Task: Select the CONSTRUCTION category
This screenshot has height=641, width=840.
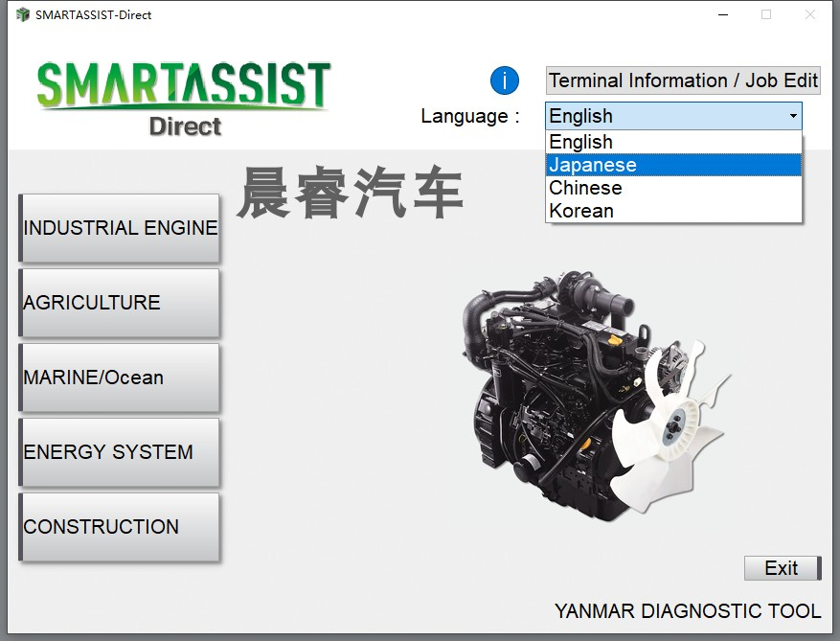Action: coord(119,527)
